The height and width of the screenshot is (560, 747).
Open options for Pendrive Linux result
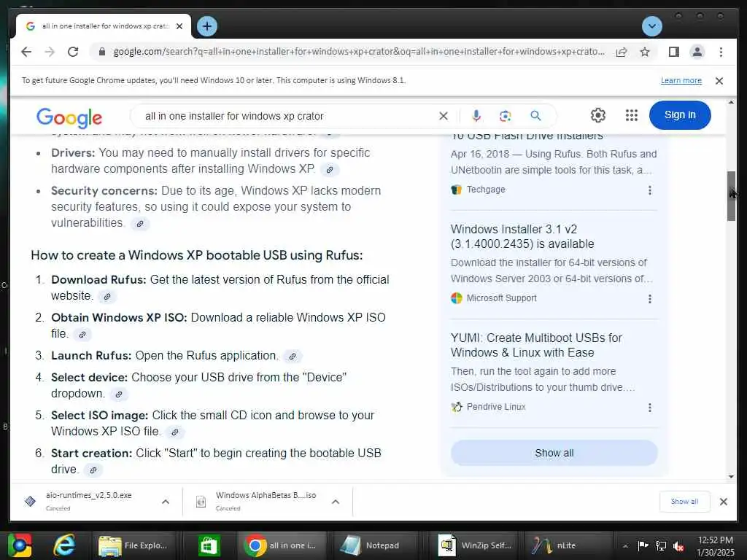pyautogui.click(x=650, y=408)
